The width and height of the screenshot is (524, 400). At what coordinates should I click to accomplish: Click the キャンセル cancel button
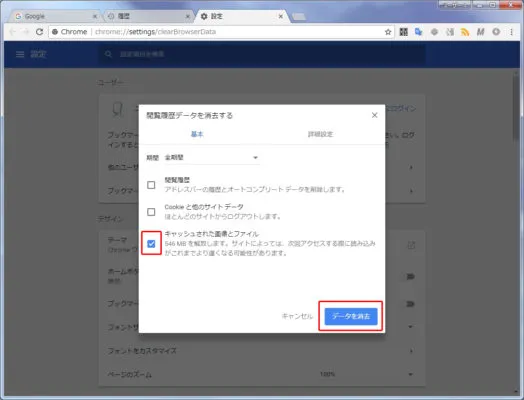[x=297, y=316]
